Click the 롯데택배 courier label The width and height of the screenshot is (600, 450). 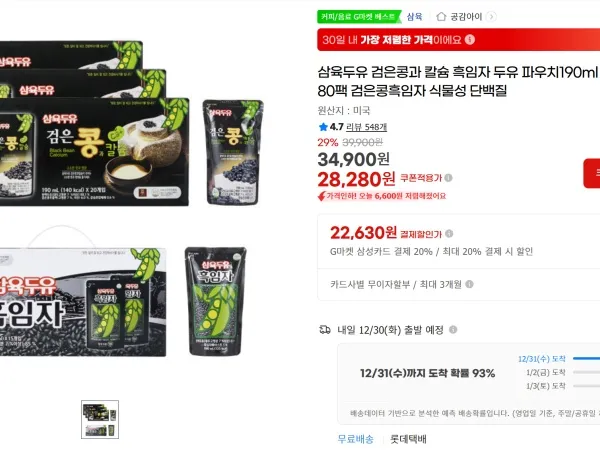point(408,439)
